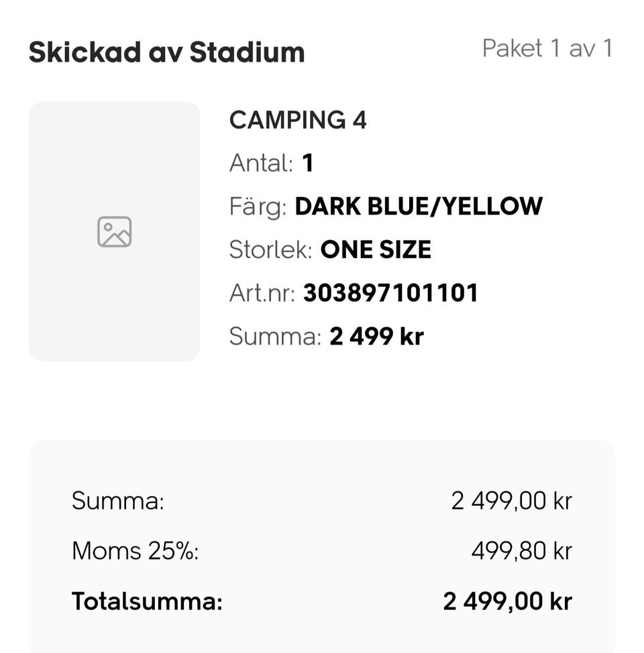Select the article number 303897101101
644x653 pixels.
[x=390, y=293]
